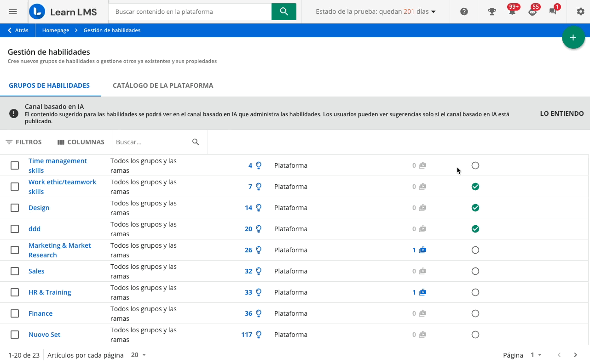The image size is (590, 364).
Task: Open the hamburger main menu
Action: click(x=13, y=11)
